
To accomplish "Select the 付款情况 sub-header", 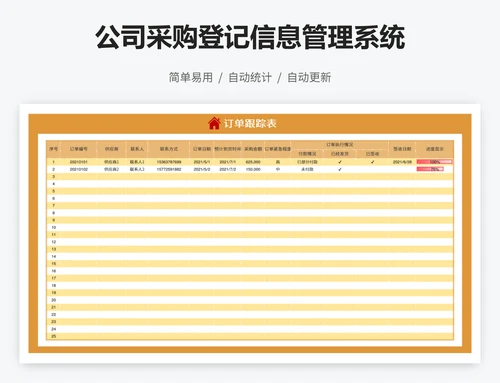I will click(307, 154).
